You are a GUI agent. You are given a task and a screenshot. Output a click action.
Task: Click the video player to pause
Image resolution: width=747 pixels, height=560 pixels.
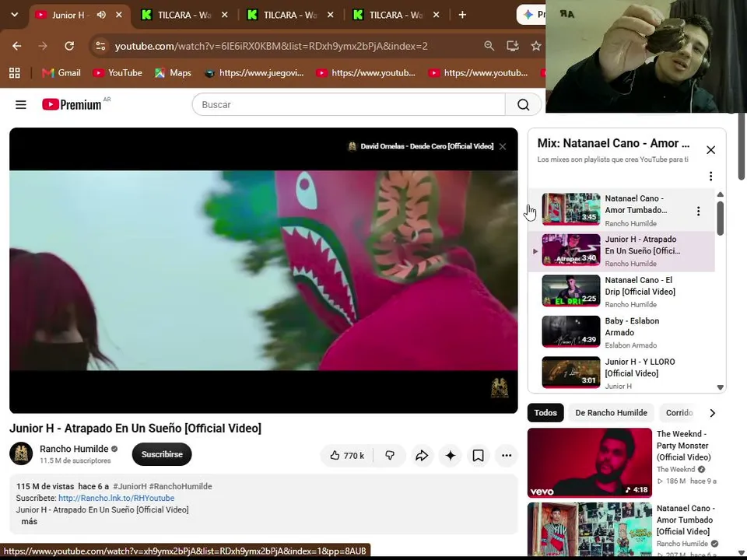click(264, 270)
